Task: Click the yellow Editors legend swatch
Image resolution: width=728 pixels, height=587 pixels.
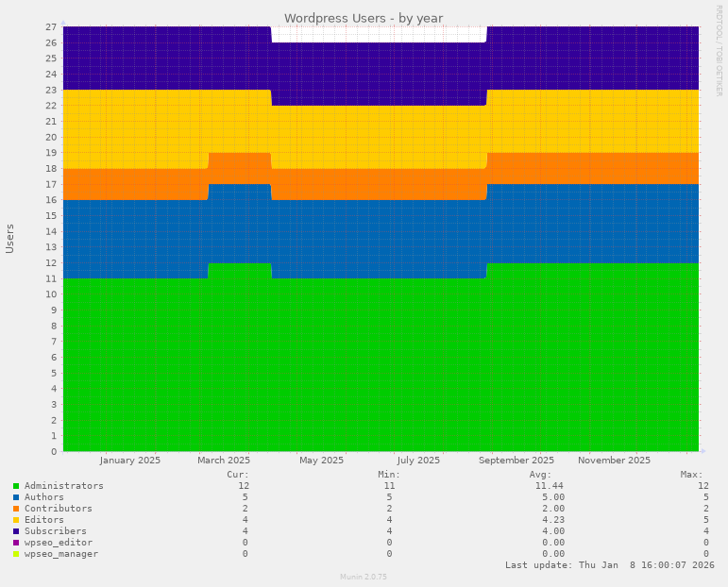Action: (x=16, y=520)
